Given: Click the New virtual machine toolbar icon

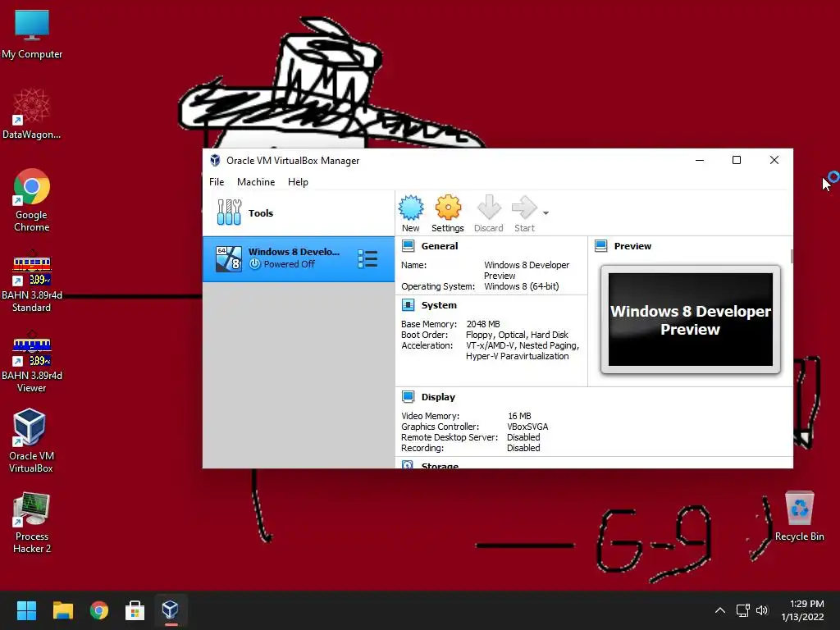Looking at the screenshot, I should click(411, 213).
